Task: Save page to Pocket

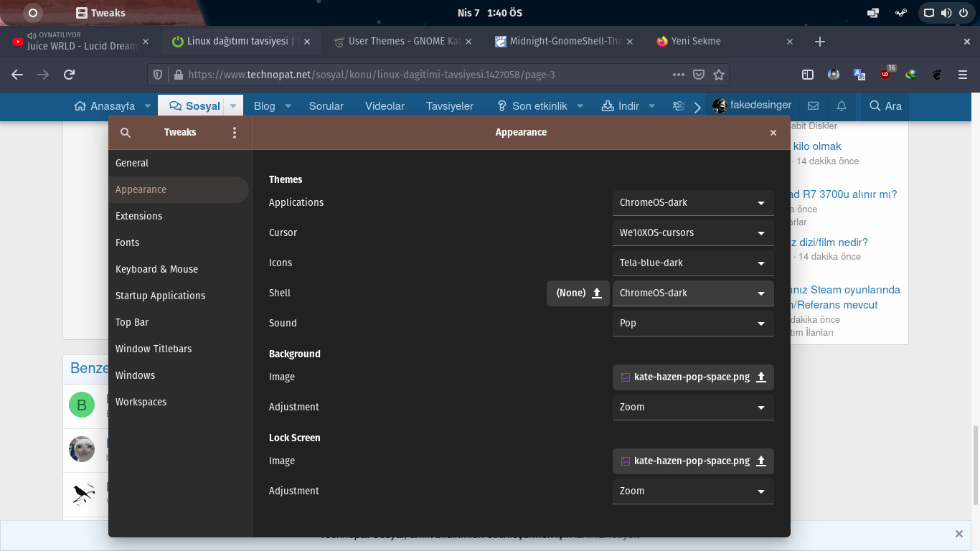Action: pos(699,75)
